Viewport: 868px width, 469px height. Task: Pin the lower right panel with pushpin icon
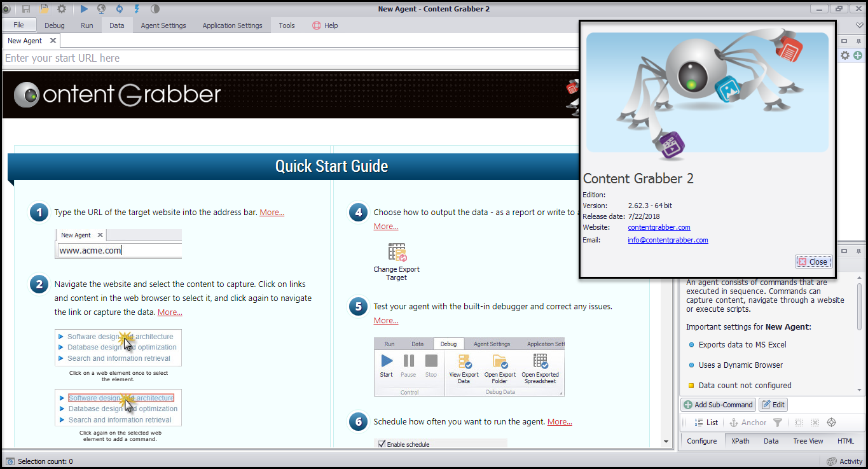point(858,250)
